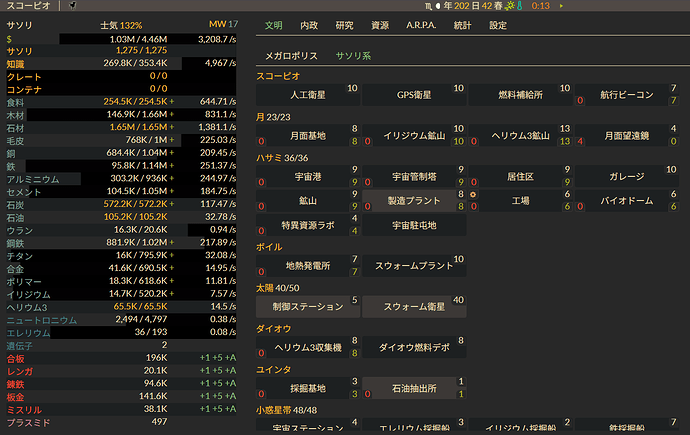Viewport: 690px width, 435px height.
Task: Open the 研究 tab
Action: pos(344,25)
